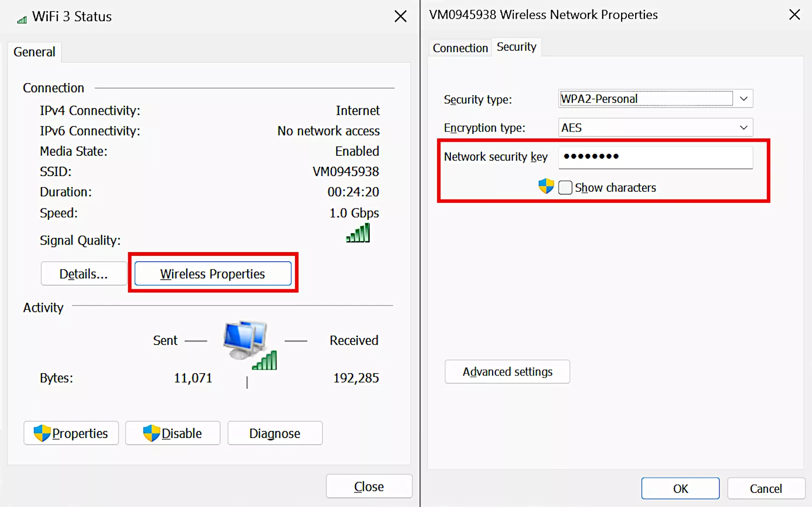Click the Signal Quality bars icon
Screen dimensions: 812x507
pyautogui.click(x=358, y=233)
